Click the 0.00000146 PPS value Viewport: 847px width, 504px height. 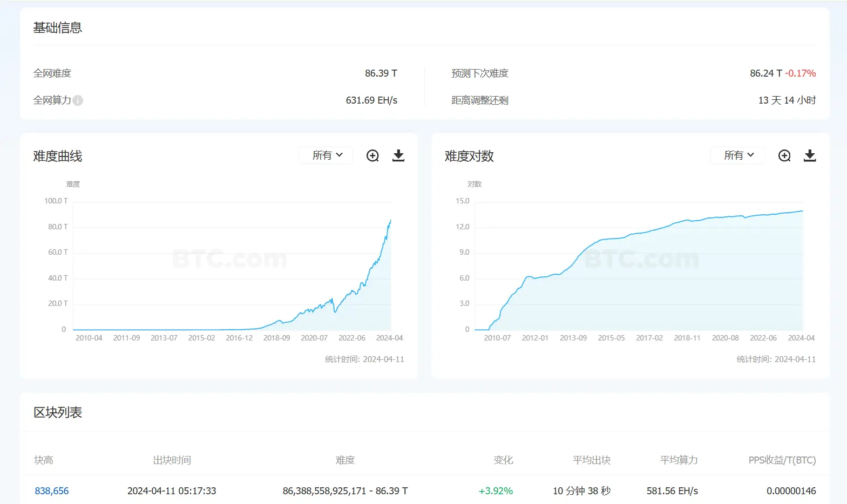[x=791, y=491]
